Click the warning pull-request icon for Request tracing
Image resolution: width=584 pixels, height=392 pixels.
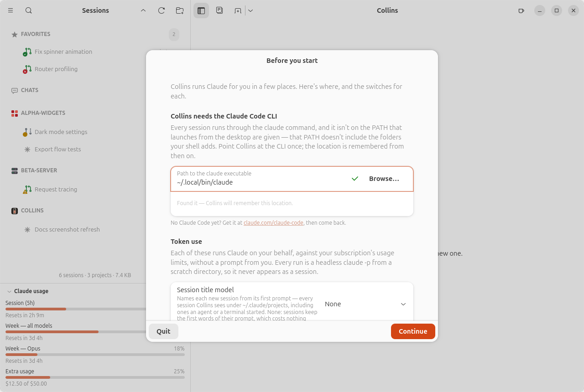(x=27, y=190)
